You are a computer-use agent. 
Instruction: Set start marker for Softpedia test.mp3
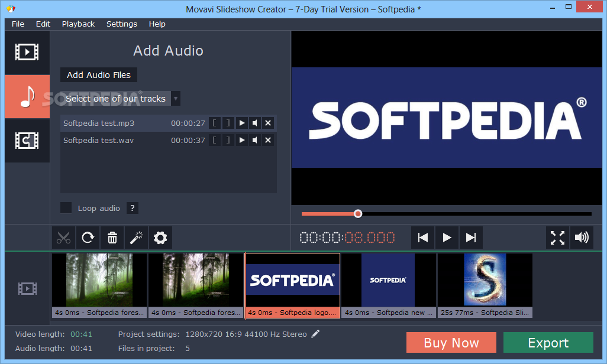215,123
